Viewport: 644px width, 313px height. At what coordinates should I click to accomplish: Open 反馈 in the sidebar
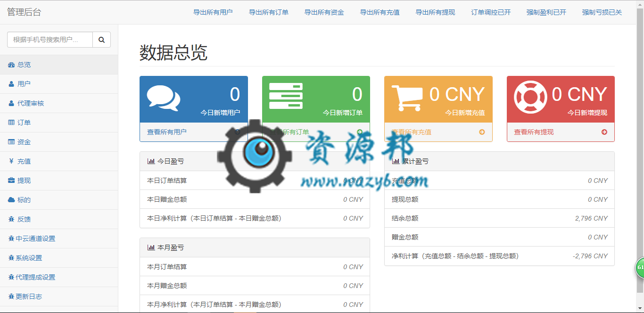pos(59,219)
